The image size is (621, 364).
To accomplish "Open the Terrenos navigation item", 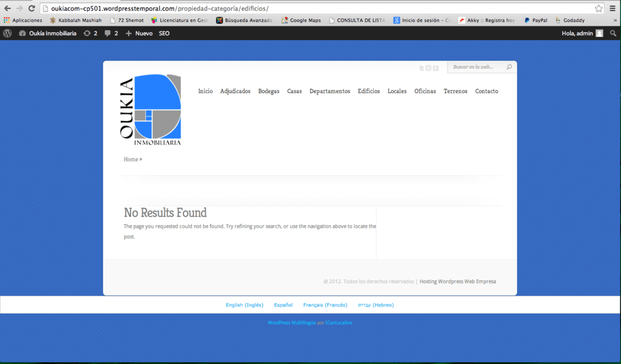I will [456, 91].
